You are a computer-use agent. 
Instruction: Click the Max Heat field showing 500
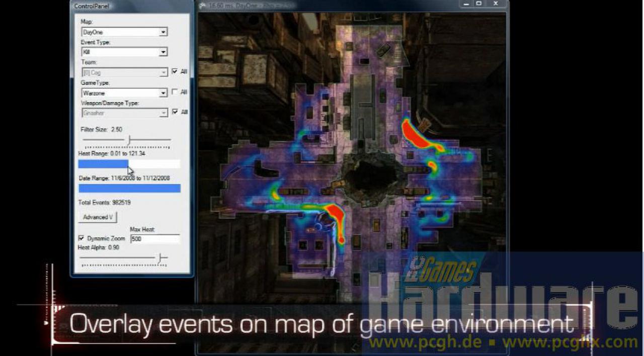click(x=154, y=239)
